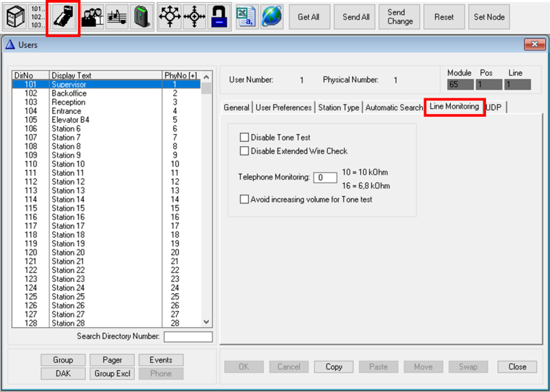Click DirNo 112 in the list
Screen dimensions: 550x392
pyautogui.click(x=30, y=182)
